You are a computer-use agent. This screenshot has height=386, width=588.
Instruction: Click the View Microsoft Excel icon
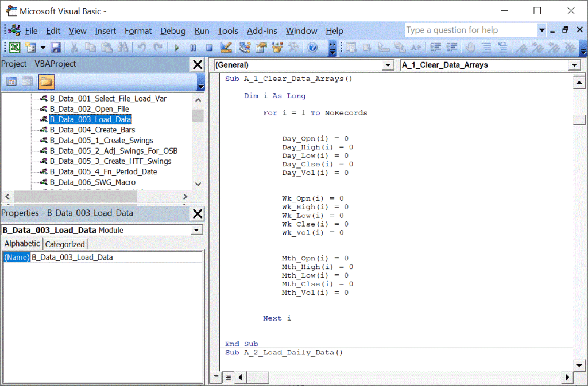tap(14, 47)
